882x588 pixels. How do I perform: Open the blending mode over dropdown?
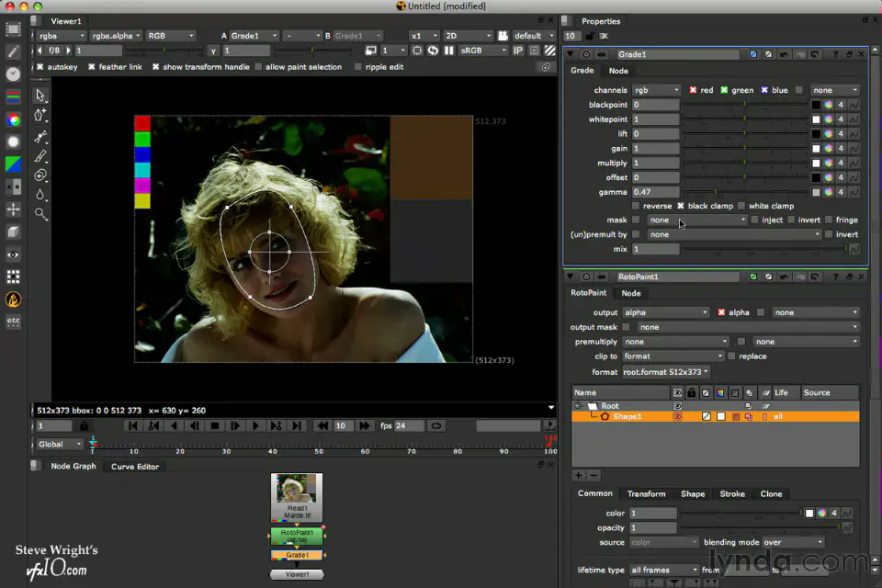(x=793, y=542)
